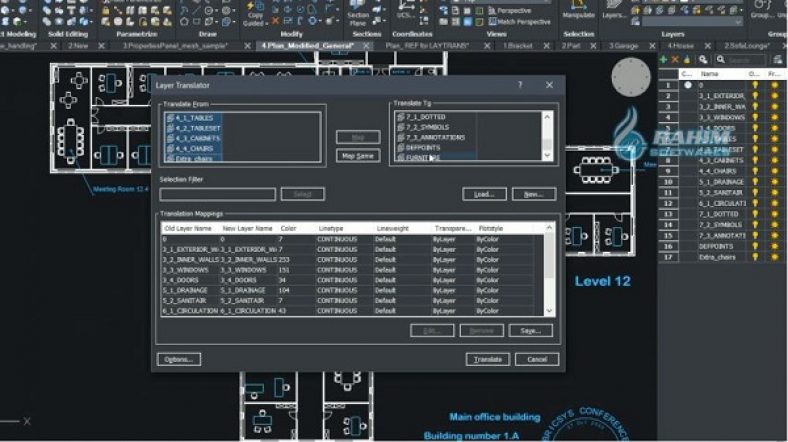Image resolution: width=788 pixels, height=442 pixels.
Task: Toggle lightbulb visibility for Extra_chairs layer
Action: (x=756, y=257)
